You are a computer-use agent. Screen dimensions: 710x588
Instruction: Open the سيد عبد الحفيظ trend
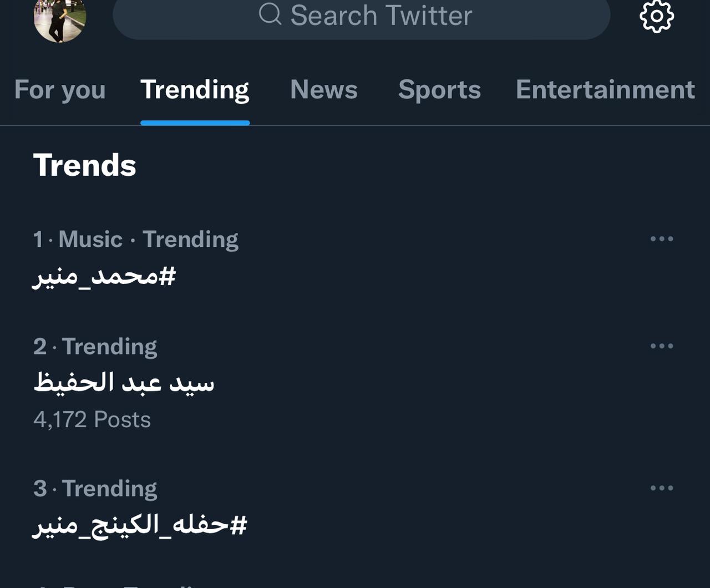[x=124, y=383]
